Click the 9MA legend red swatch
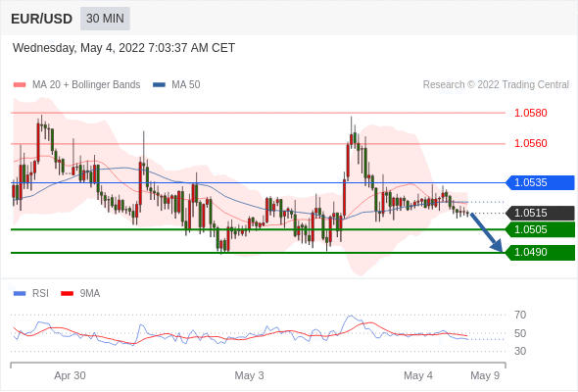578x392 pixels. coord(67,294)
